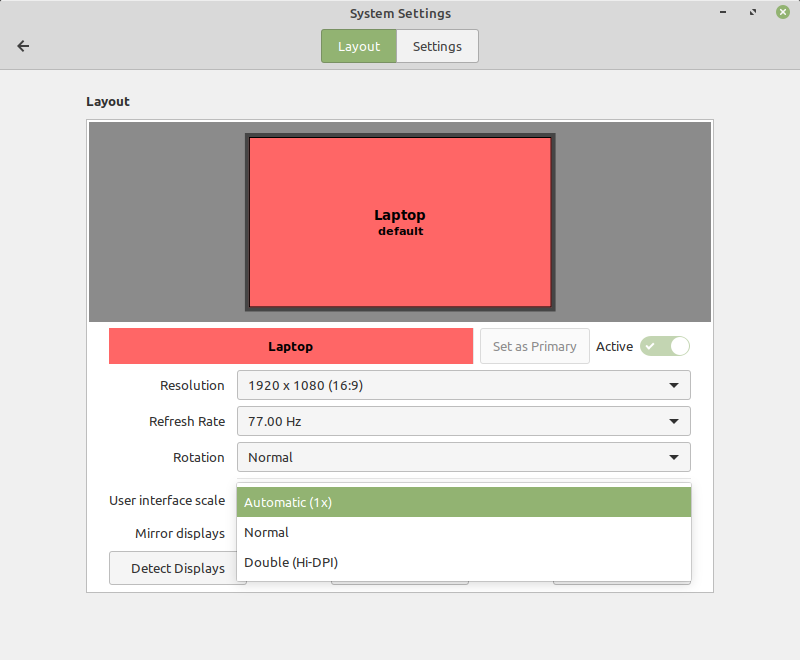Switch to the Layout tab
Image resolution: width=800 pixels, height=660 pixels.
(359, 46)
